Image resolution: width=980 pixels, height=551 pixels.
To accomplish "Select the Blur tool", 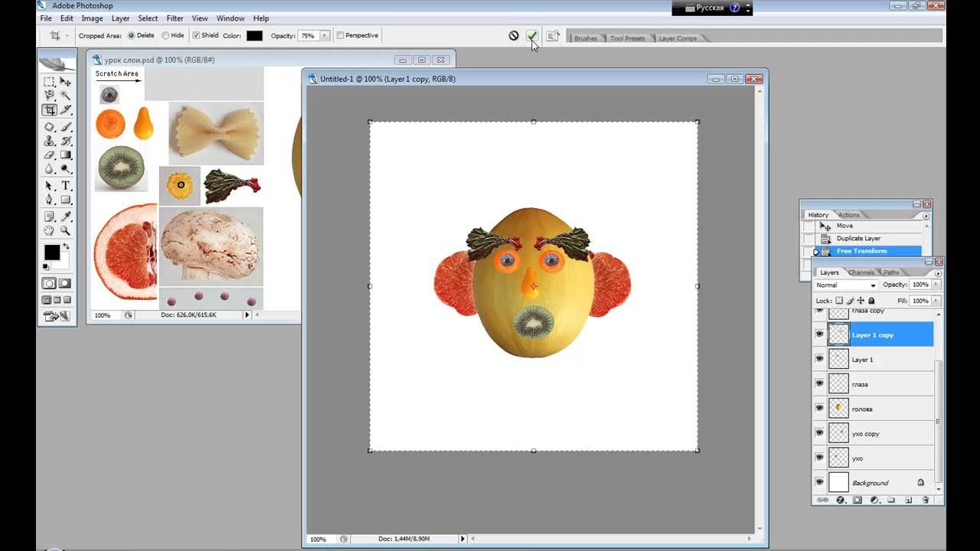I will (49, 168).
